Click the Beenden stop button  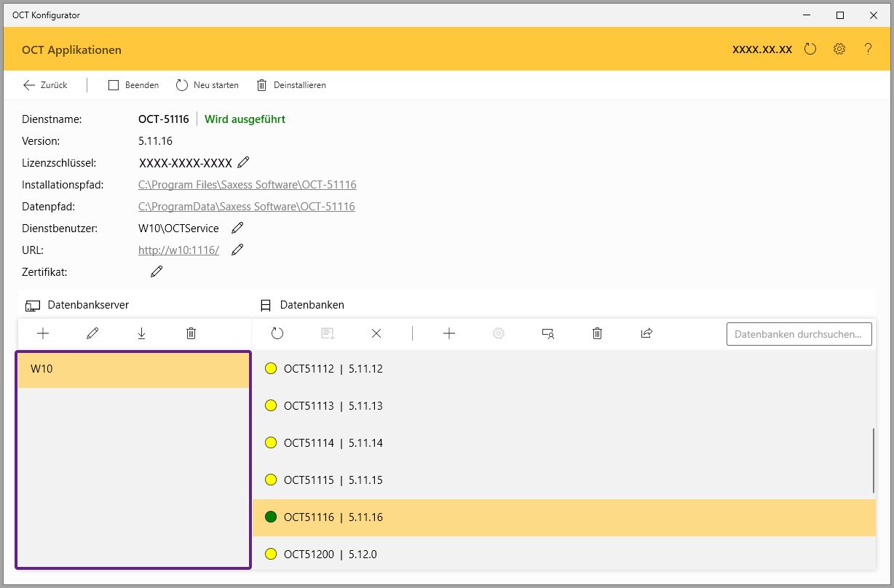(x=133, y=85)
